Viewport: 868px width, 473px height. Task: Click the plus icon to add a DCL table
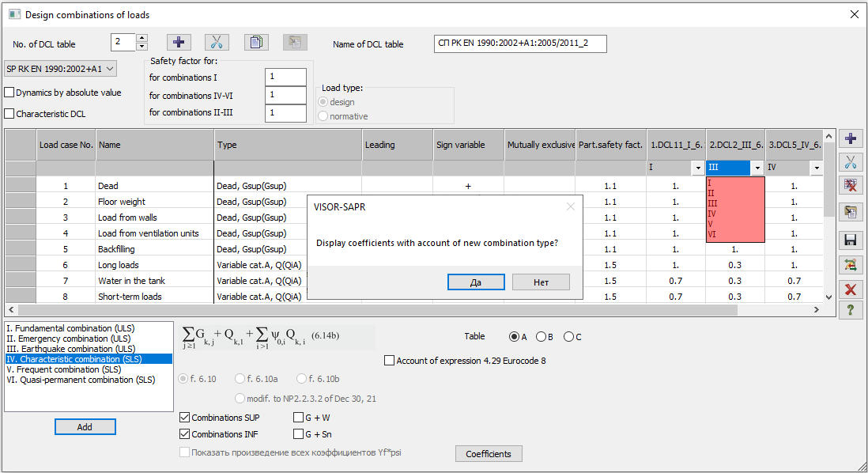tap(179, 43)
